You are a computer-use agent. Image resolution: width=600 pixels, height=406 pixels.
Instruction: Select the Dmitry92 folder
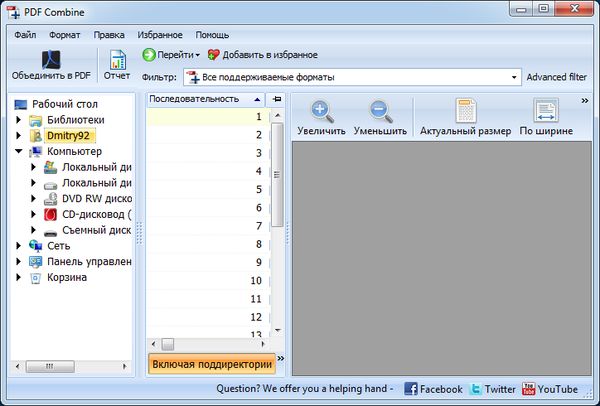(66, 135)
